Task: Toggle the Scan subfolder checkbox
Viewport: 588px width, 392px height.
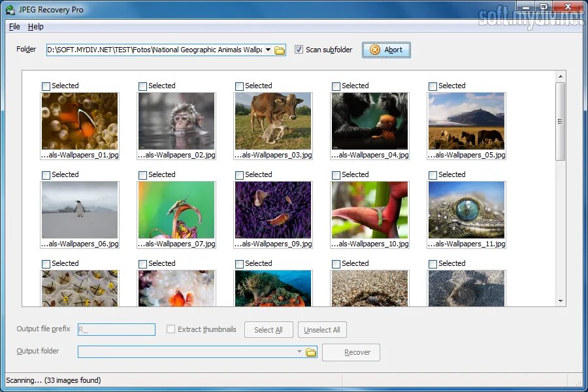Action: [x=299, y=50]
